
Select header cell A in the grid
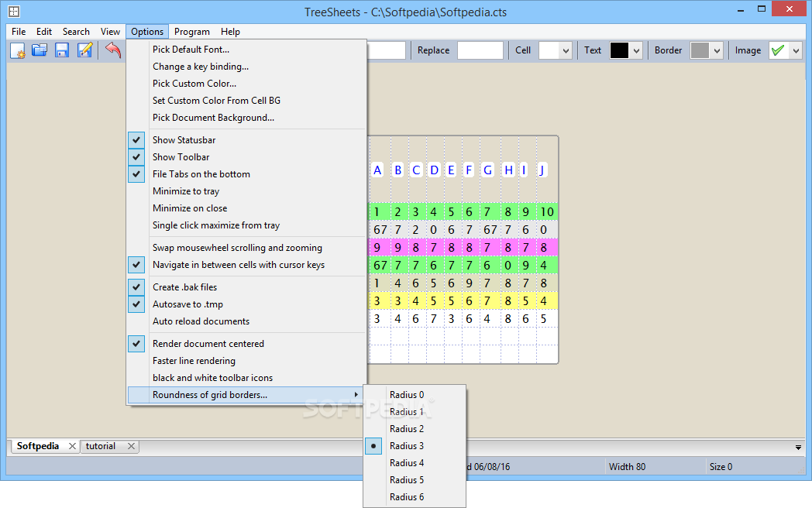click(377, 170)
